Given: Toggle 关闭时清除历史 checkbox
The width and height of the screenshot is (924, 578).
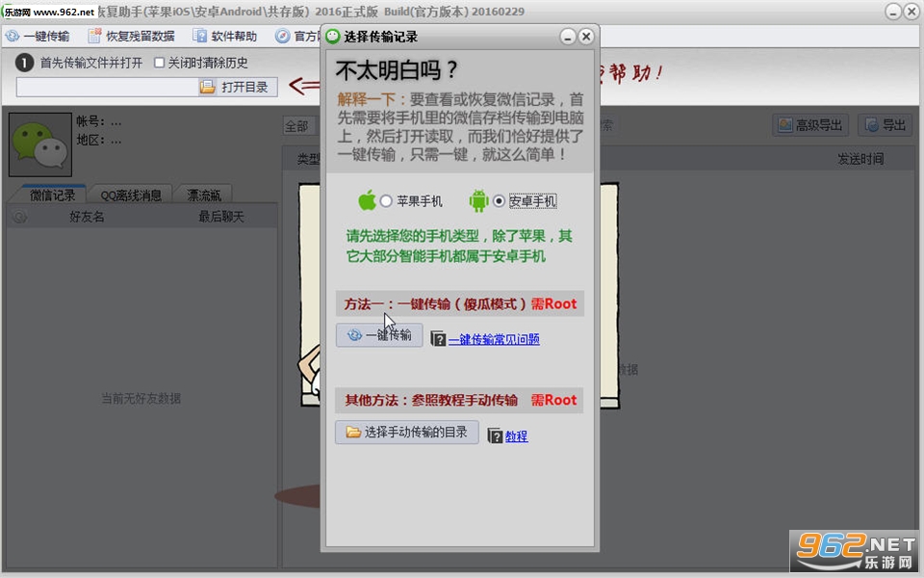Looking at the screenshot, I should pyautogui.click(x=159, y=63).
